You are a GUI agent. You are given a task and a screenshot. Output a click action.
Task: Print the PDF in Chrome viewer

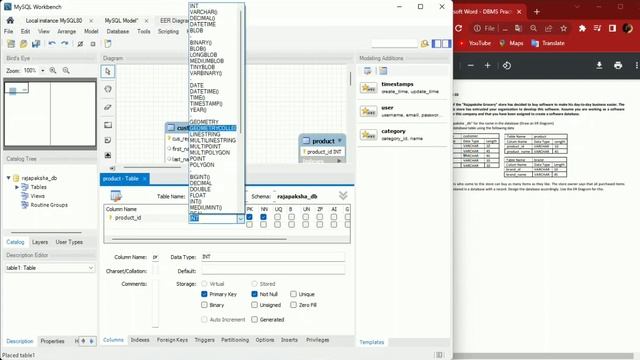point(618,65)
